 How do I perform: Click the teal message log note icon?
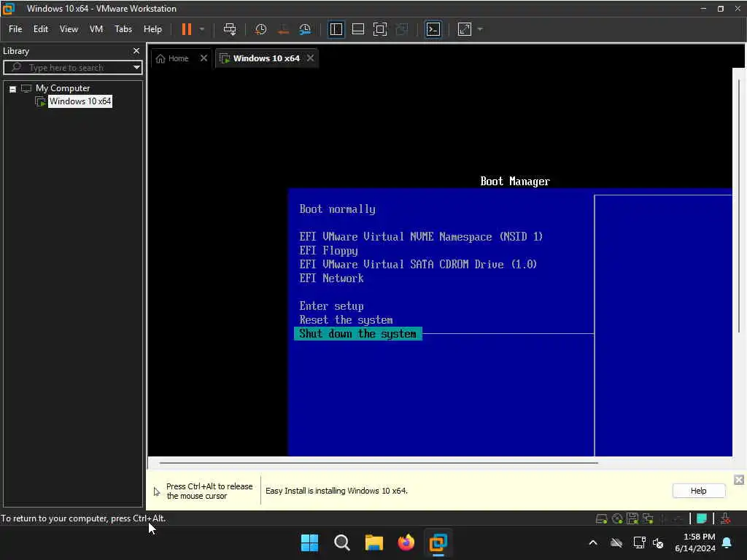(x=701, y=518)
